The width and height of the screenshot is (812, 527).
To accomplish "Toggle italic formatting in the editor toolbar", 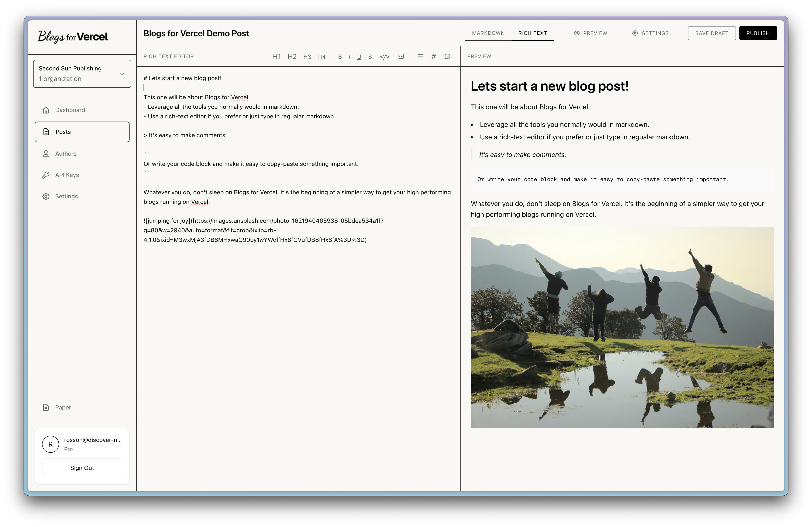I will coord(349,57).
